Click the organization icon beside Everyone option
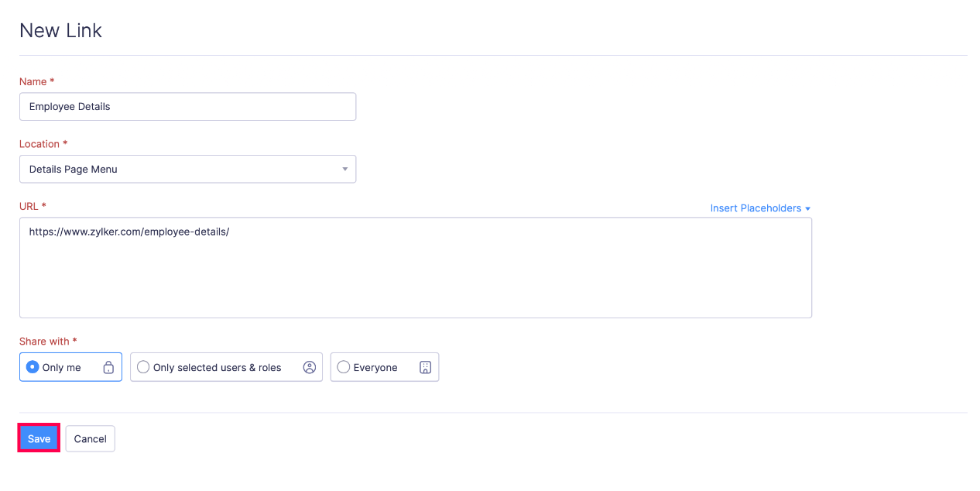980x491 pixels. click(425, 367)
